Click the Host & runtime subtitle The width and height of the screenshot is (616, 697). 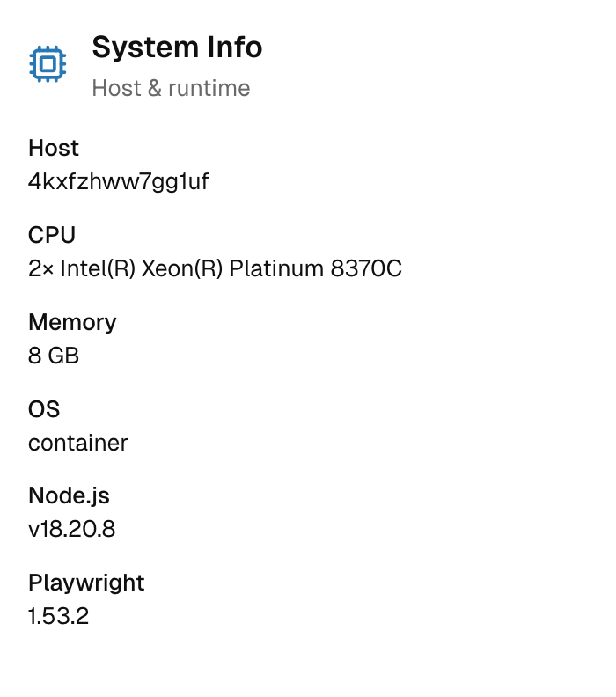click(x=171, y=88)
